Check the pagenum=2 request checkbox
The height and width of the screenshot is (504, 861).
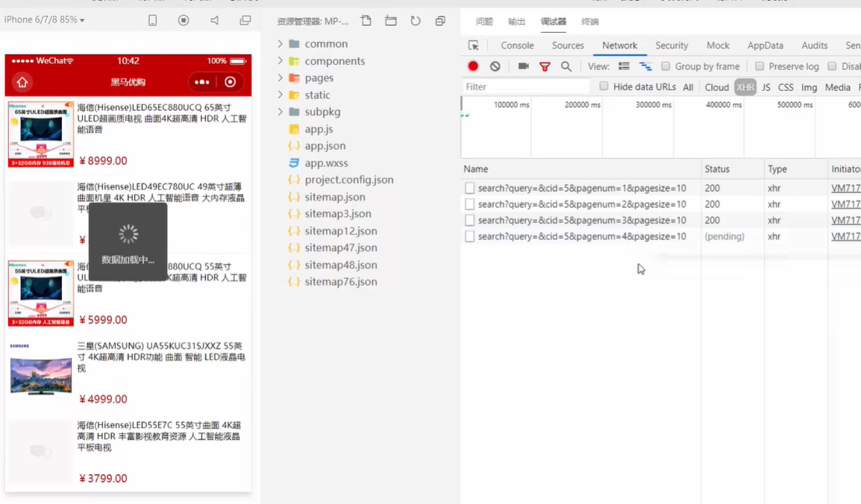pos(469,204)
